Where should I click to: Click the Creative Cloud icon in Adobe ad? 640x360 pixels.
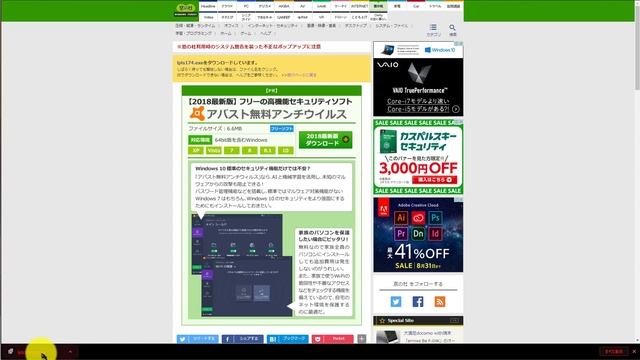418,218
